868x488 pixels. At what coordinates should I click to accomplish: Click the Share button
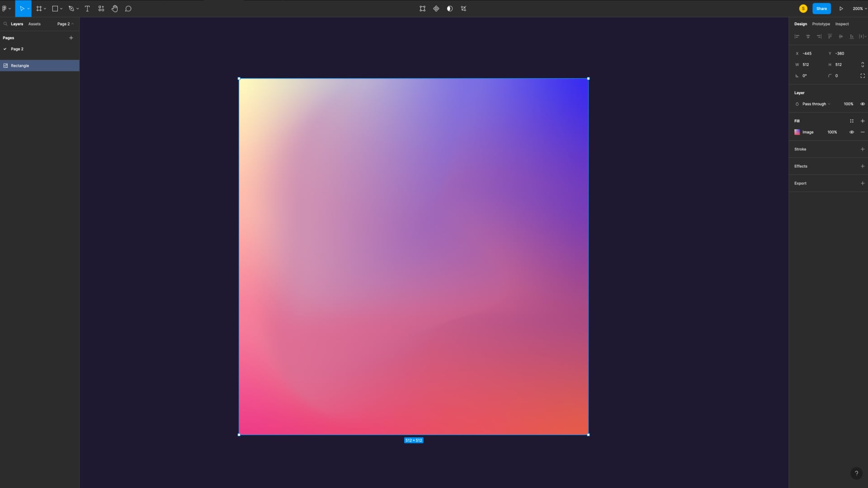tap(821, 9)
